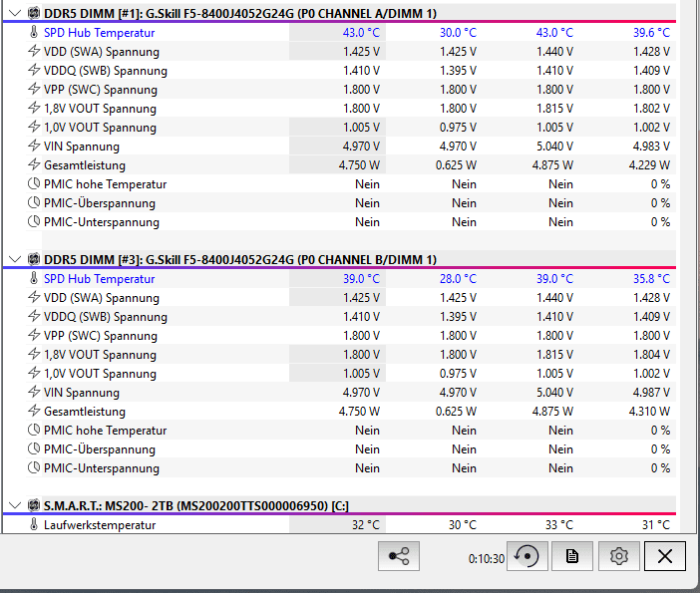Click bolt icon of DIMM #3 VPP (SWC) Spannung
700x593 pixels.
tap(34, 335)
